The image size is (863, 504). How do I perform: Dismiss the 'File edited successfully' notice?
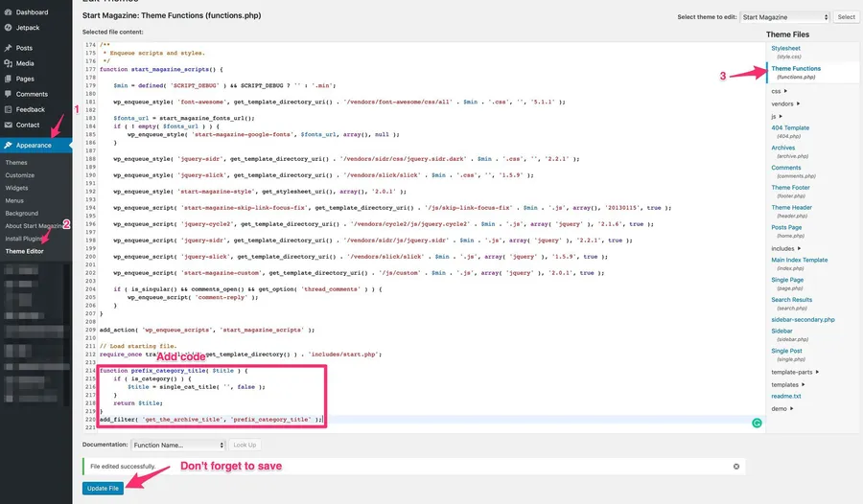[736, 467]
